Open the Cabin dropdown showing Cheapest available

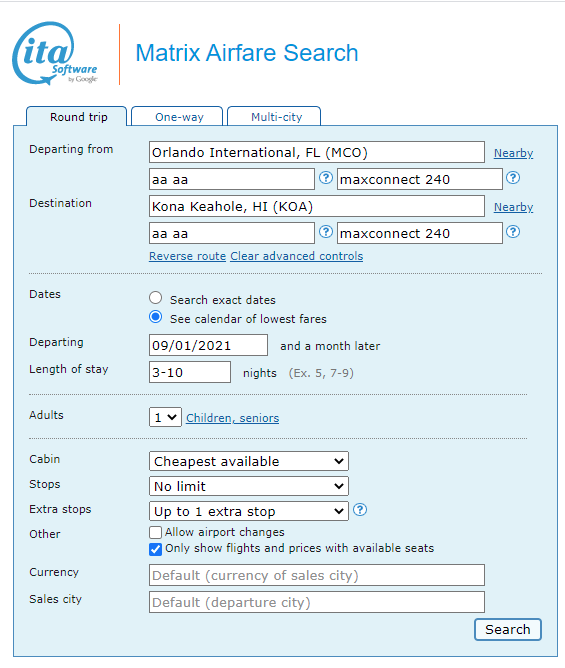coord(249,461)
